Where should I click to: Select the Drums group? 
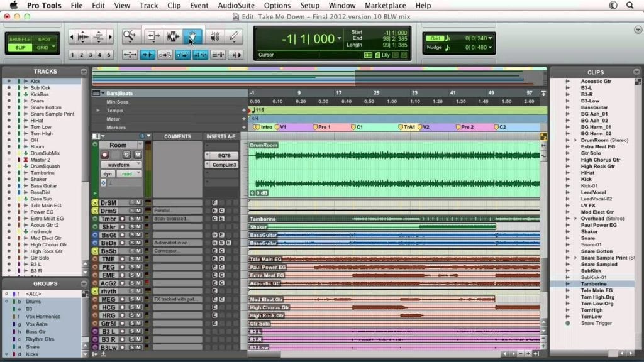33,301
